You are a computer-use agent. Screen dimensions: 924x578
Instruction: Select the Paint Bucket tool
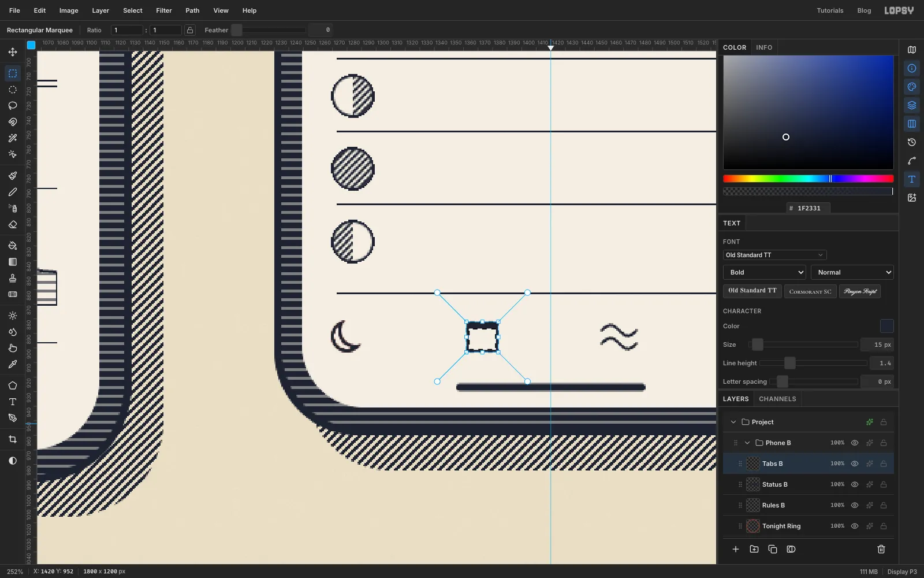[13, 246]
